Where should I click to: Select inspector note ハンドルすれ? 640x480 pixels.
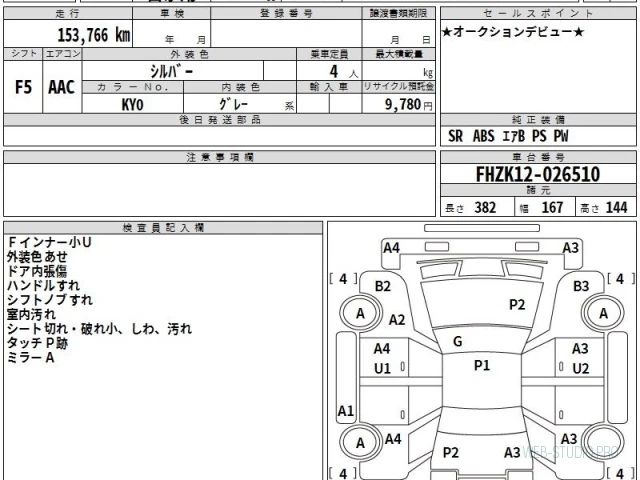pyautogui.click(x=43, y=286)
